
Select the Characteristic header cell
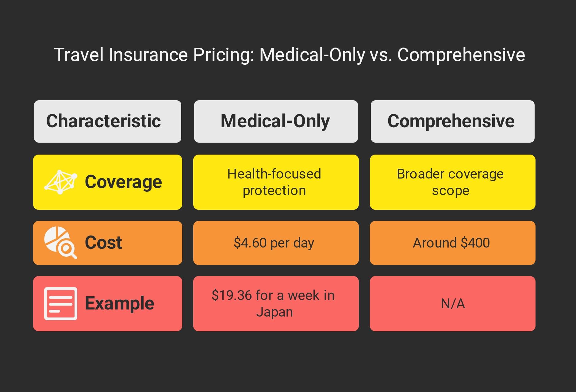[x=107, y=121]
